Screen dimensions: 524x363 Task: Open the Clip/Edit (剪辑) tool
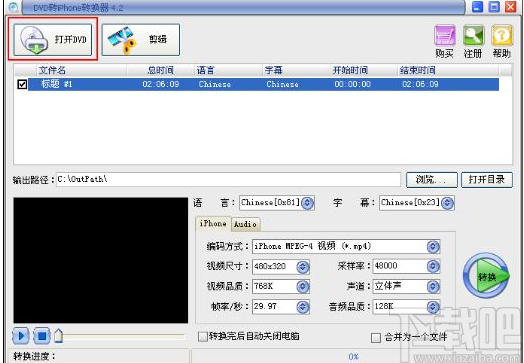pyautogui.click(x=141, y=39)
